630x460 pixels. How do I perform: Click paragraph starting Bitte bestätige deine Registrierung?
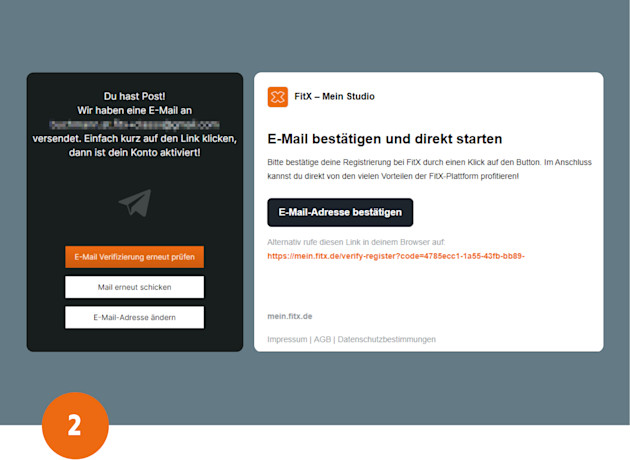[x=430, y=169]
